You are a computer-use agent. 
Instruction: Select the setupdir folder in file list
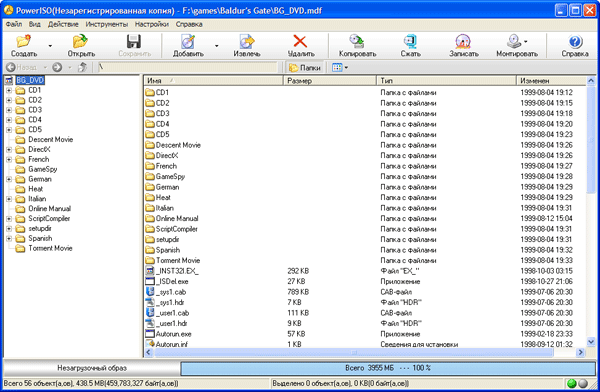click(x=162, y=239)
